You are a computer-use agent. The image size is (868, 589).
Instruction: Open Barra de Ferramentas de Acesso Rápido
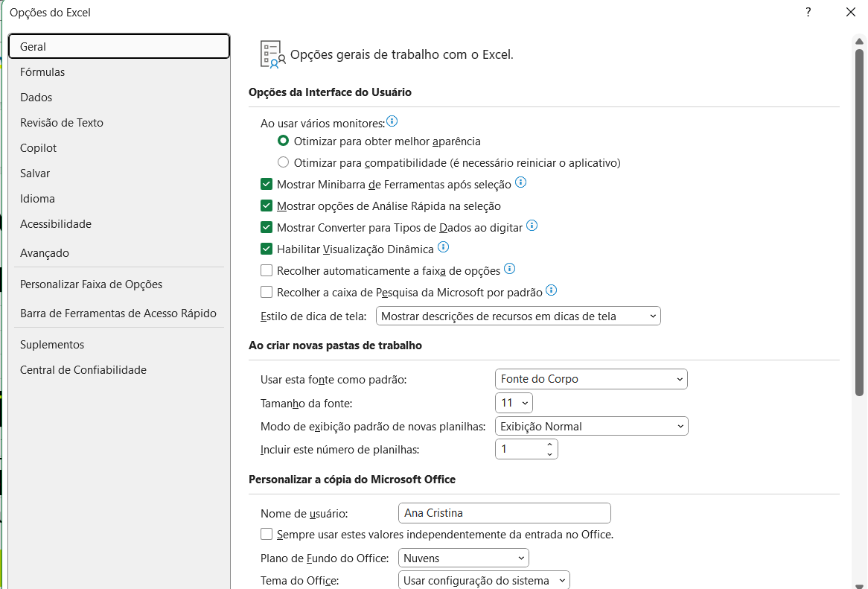pyautogui.click(x=119, y=313)
